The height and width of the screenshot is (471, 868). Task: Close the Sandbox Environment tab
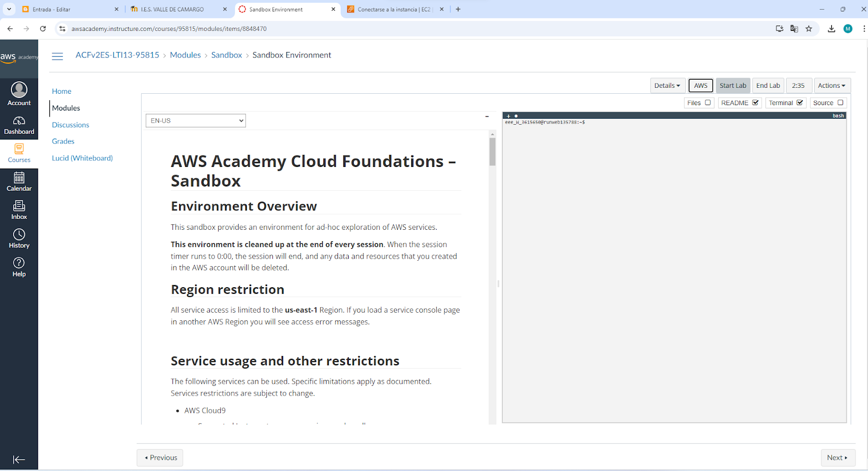click(x=333, y=9)
